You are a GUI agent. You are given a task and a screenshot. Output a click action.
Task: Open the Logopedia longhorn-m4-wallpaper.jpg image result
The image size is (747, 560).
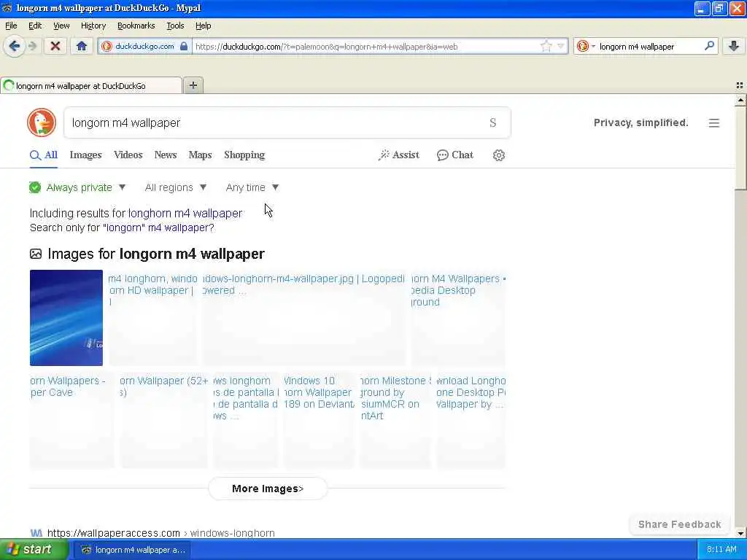pos(304,318)
